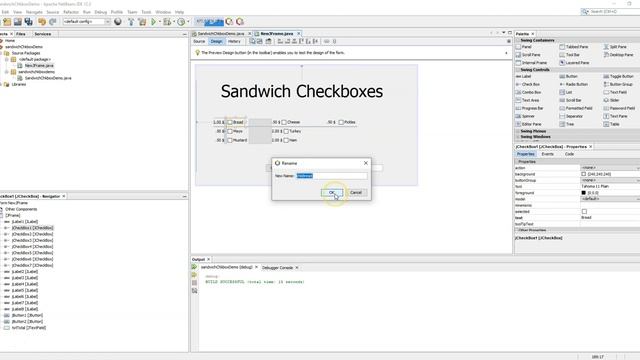Click the Undo toolbar icon

coord(42,22)
